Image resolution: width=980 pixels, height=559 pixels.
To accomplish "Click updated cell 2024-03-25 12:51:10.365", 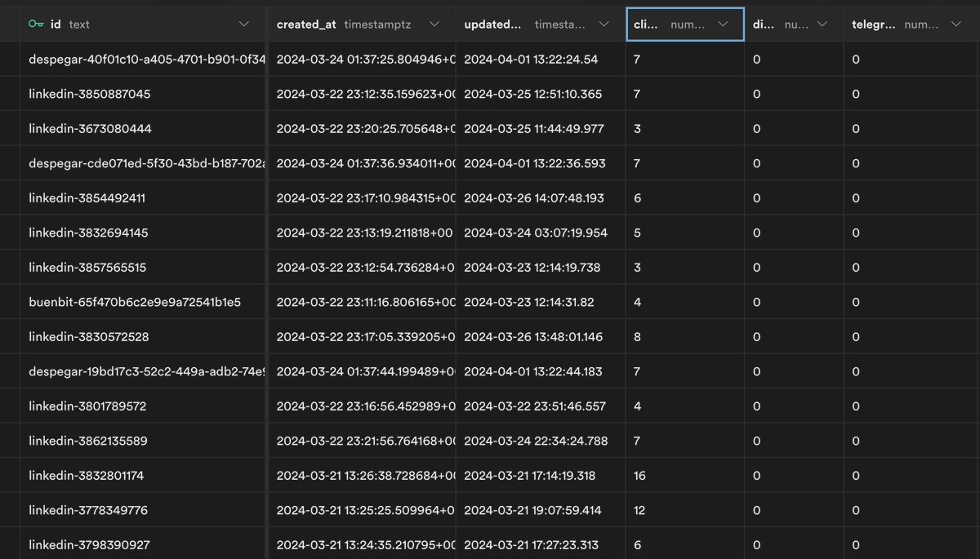I will [541, 94].
